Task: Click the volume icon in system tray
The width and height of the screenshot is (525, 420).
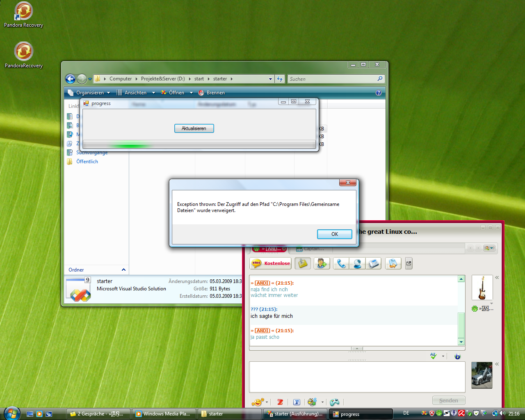Action: point(502,413)
